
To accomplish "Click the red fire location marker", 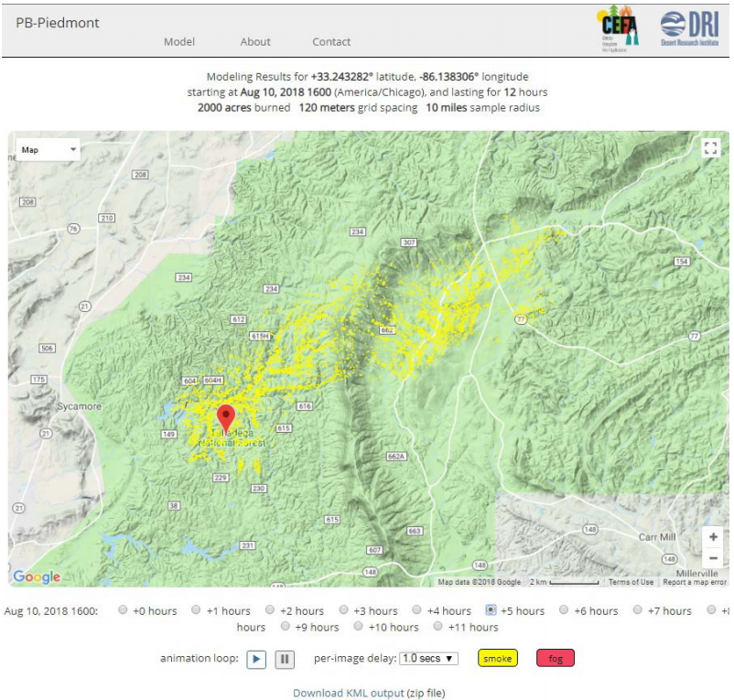I will (x=226, y=418).
